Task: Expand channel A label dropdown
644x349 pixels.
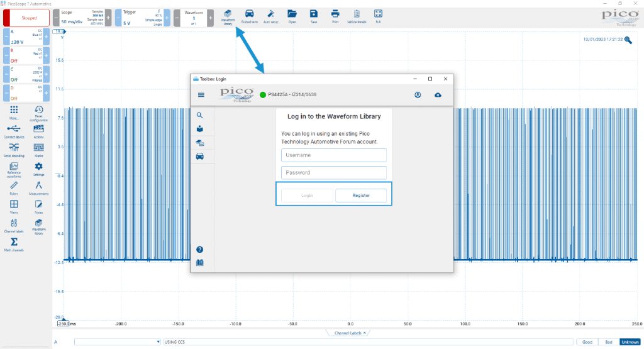Action: pyautogui.click(x=158, y=342)
